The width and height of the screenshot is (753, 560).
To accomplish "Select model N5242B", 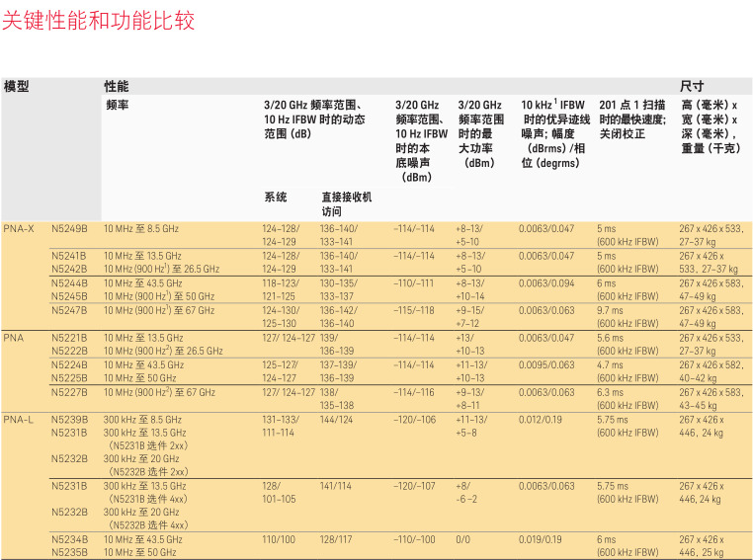I will [69, 269].
